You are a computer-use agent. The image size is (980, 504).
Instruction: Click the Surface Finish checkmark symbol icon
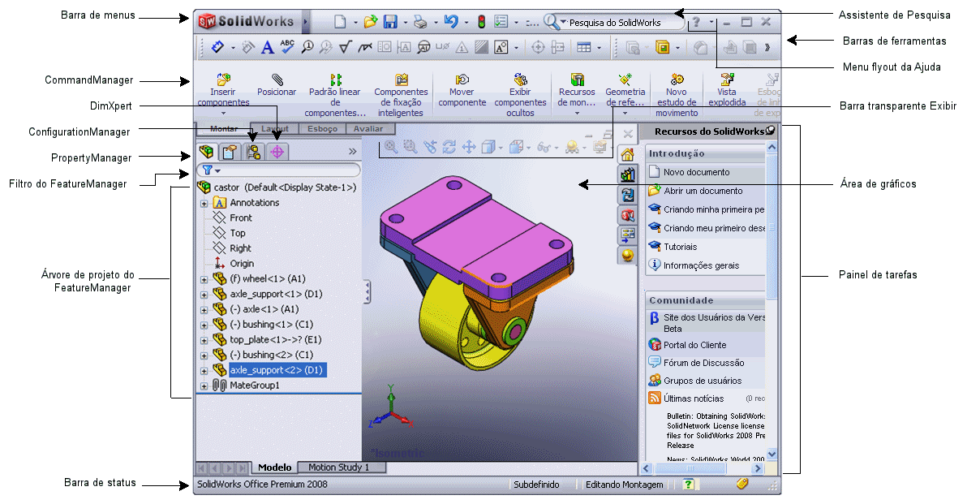345,48
